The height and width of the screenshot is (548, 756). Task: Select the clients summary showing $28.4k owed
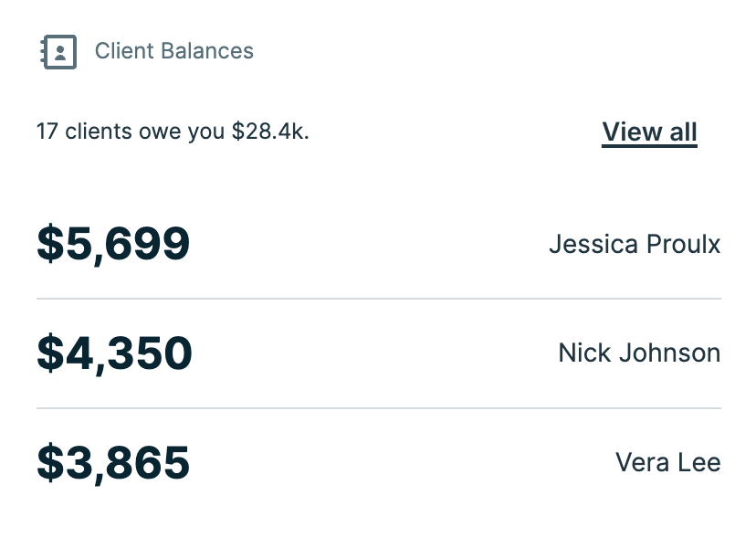(172, 131)
